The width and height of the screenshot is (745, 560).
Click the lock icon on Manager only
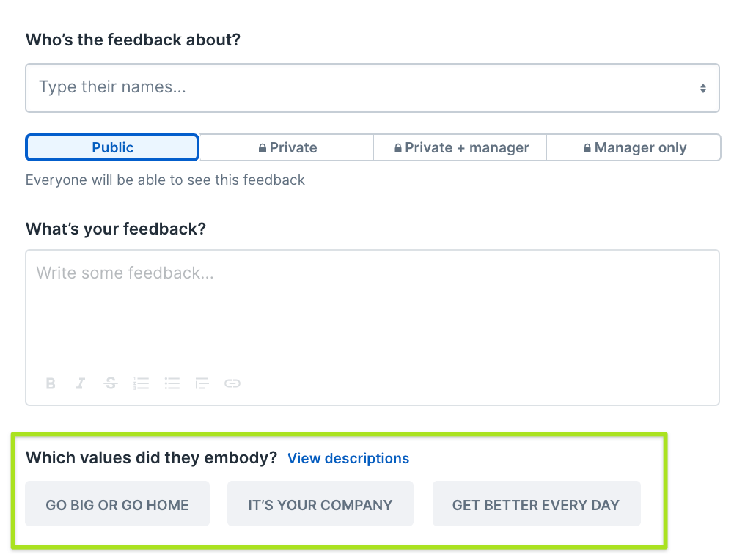tap(587, 148)
